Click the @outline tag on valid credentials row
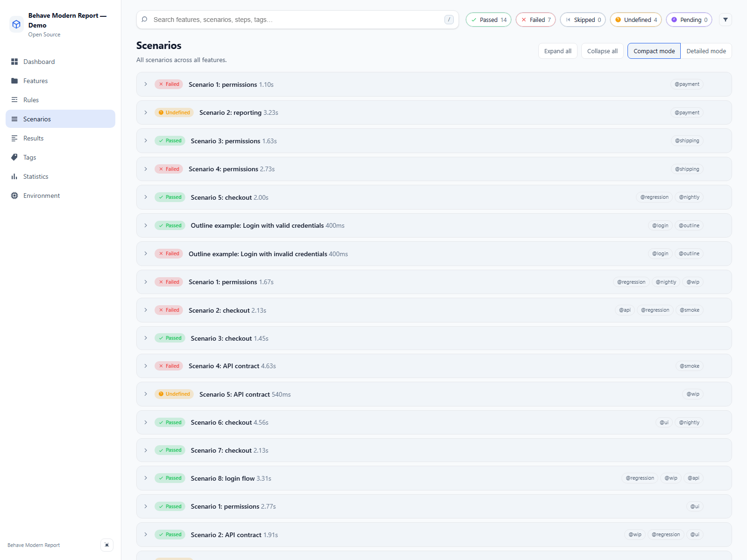 (x=689, y=225)
